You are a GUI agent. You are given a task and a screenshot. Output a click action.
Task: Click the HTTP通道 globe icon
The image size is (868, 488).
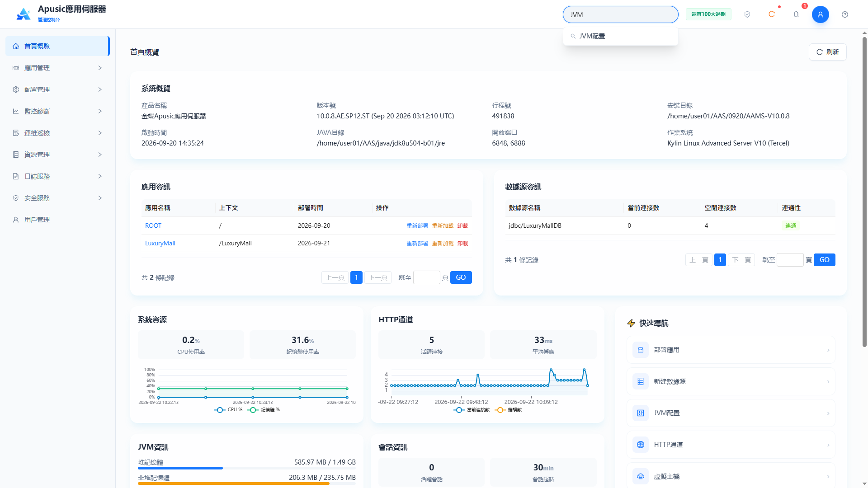pyautogui.click(x=641, y=445)
